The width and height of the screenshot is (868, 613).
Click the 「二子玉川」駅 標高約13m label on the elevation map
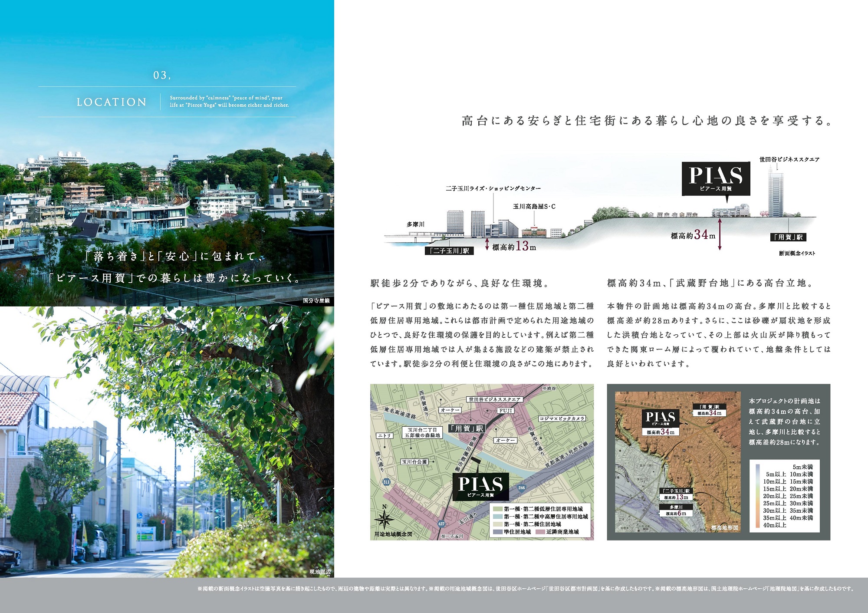[x=676, y=494]
